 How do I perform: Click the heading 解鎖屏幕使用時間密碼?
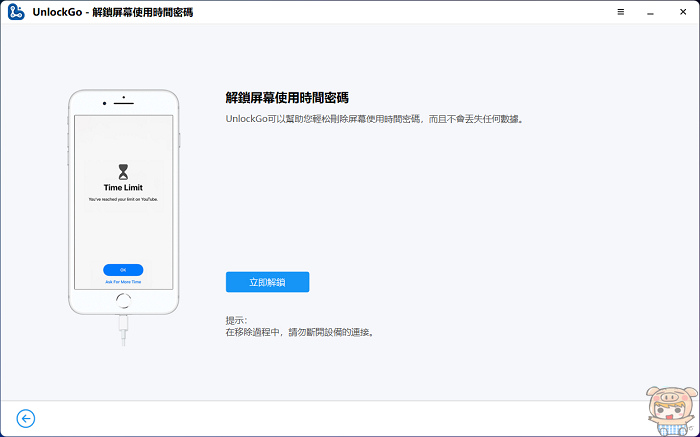click(x=287, y=98)
